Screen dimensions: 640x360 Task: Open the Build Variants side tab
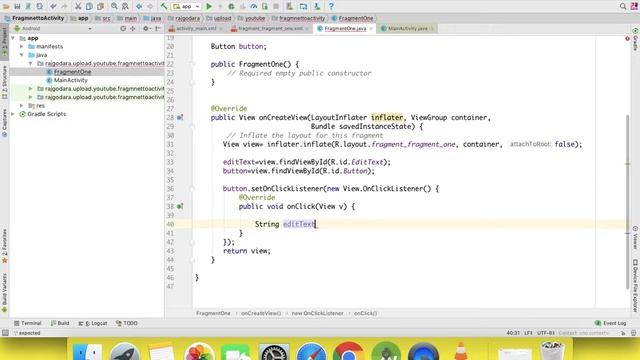(4, 293)
